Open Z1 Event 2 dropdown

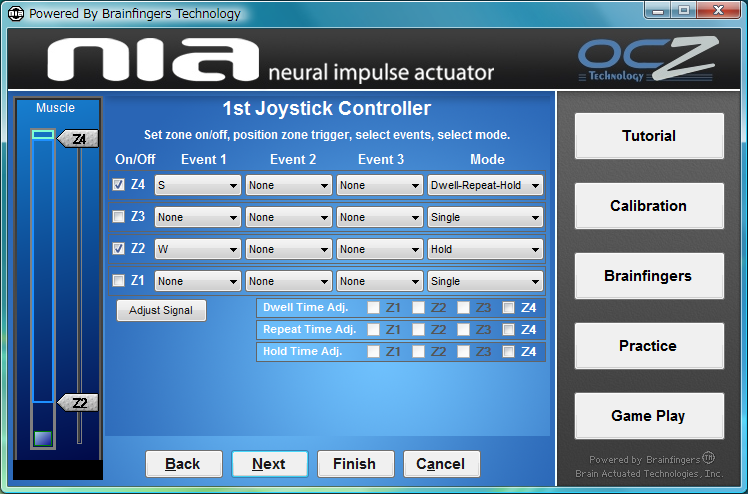pos(289,281)
